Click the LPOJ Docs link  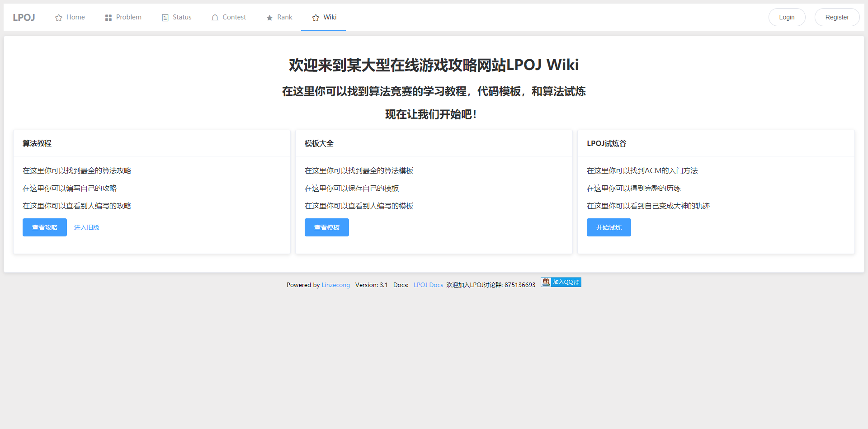pyautogui.click(x=428, y=285)
